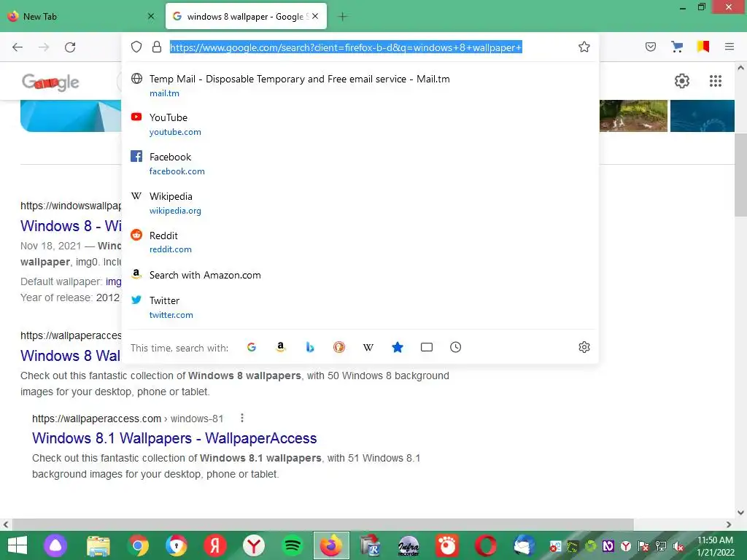The height and width of the screenshot is (560, 747).
Task: Click the Google logo
Action: pos(50,82)
